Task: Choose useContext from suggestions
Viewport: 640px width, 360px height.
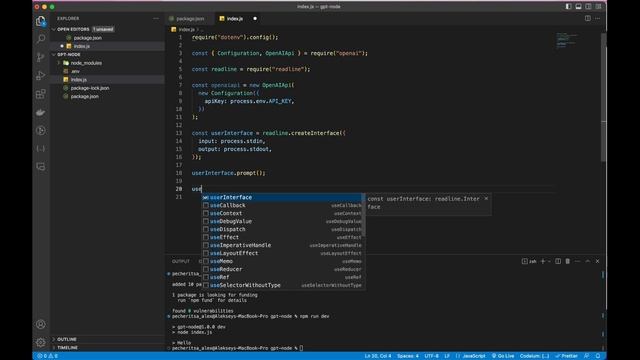Action: click(x=282, y=213)
